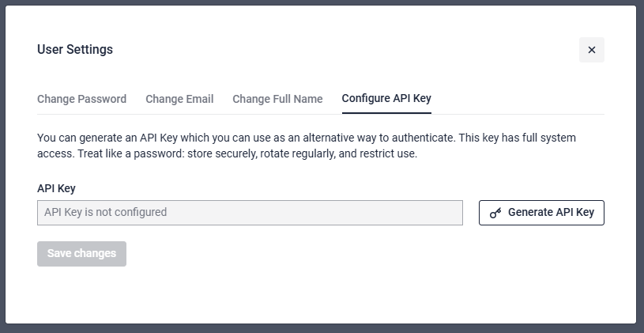Close the User Settings dialog
This screenshot has width=644, height=333.
[591, 50]
